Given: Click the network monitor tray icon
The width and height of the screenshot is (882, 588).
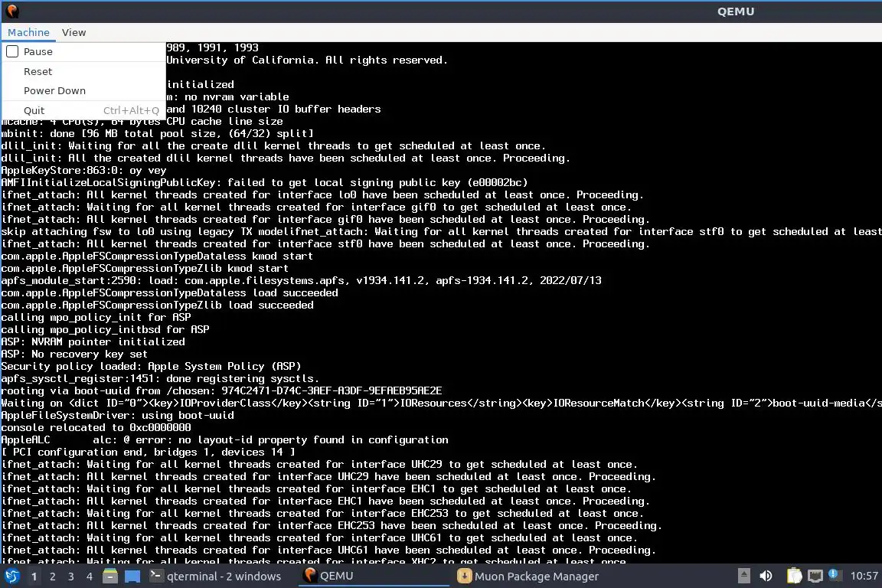Looking at the screenshot, I should 815,576.
